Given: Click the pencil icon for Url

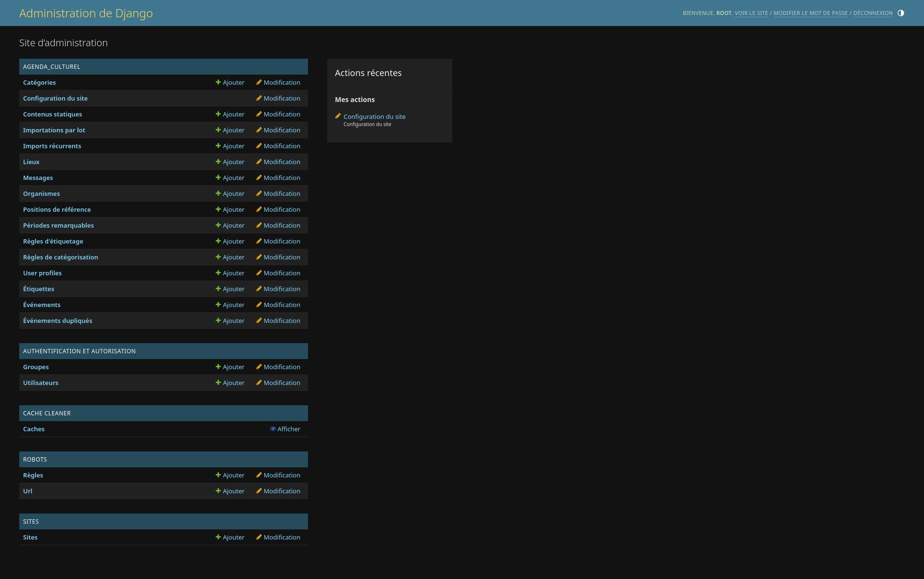Looking at the screenshot, I should (259, 491).
